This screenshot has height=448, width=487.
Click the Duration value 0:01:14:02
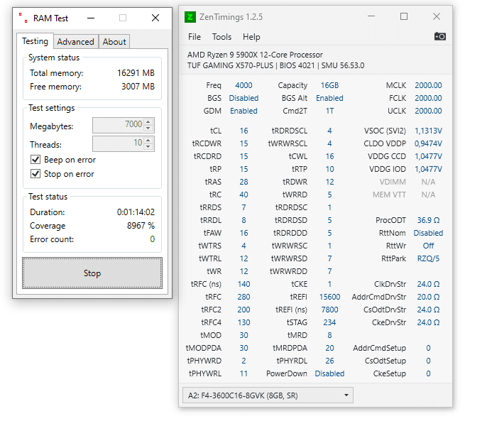pyautogui.click(x=136, y=212)
